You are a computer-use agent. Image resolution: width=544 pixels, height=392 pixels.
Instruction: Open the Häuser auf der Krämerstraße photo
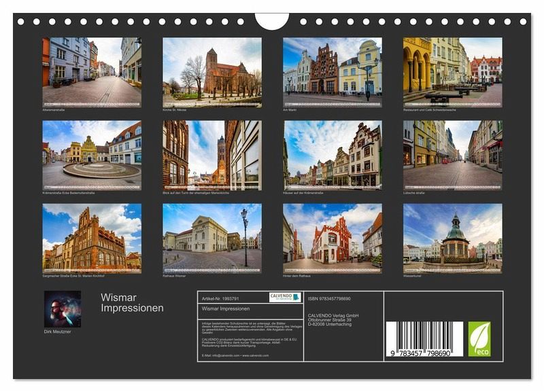tap(333, 156)
